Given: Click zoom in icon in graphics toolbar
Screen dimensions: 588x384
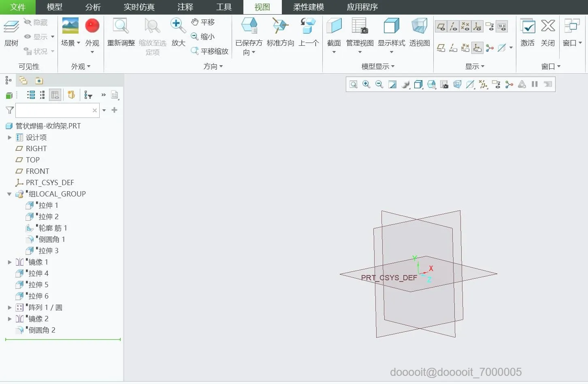Looking at the screenshot, I should [x=366, y=84].
